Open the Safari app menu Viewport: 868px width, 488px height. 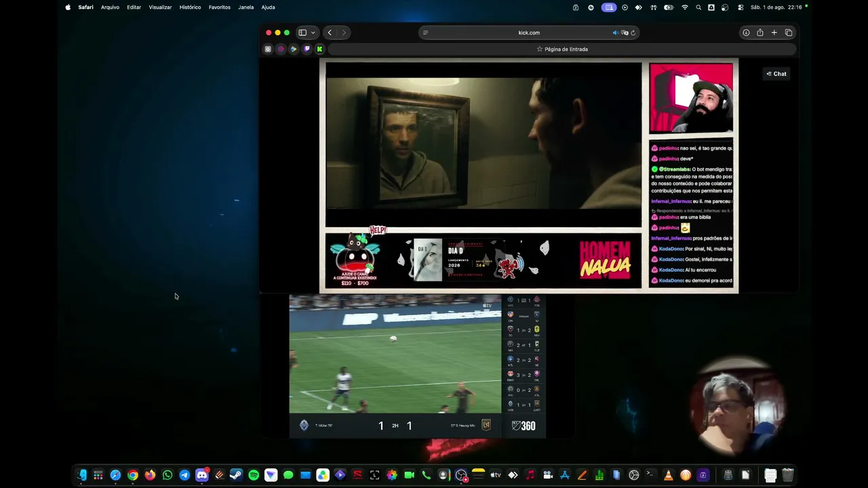click(x=85, y=7)
